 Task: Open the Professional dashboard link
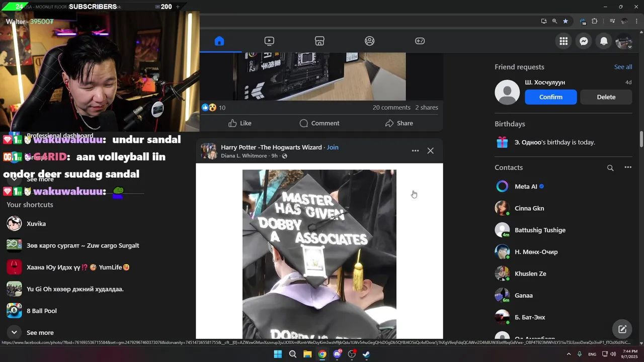pos(60,136)
